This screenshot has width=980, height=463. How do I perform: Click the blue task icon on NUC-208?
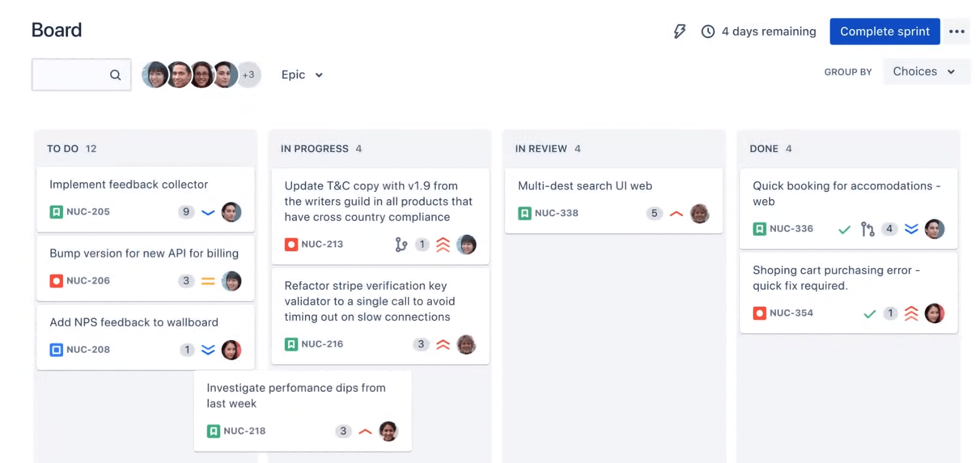[x=55, y=349]
